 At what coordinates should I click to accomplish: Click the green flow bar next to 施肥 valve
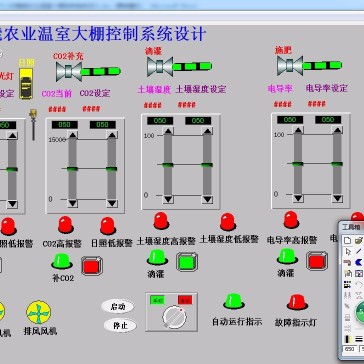[322, 65]
